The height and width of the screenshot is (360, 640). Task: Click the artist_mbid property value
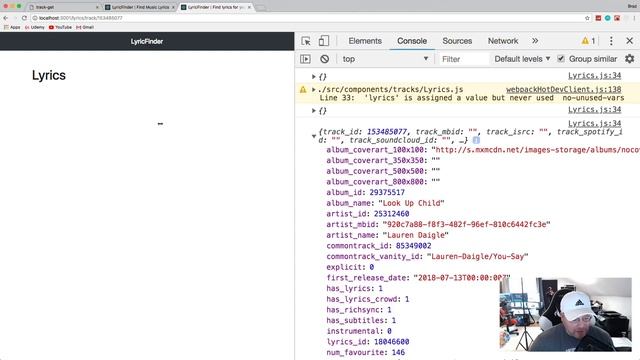point(466,224)
